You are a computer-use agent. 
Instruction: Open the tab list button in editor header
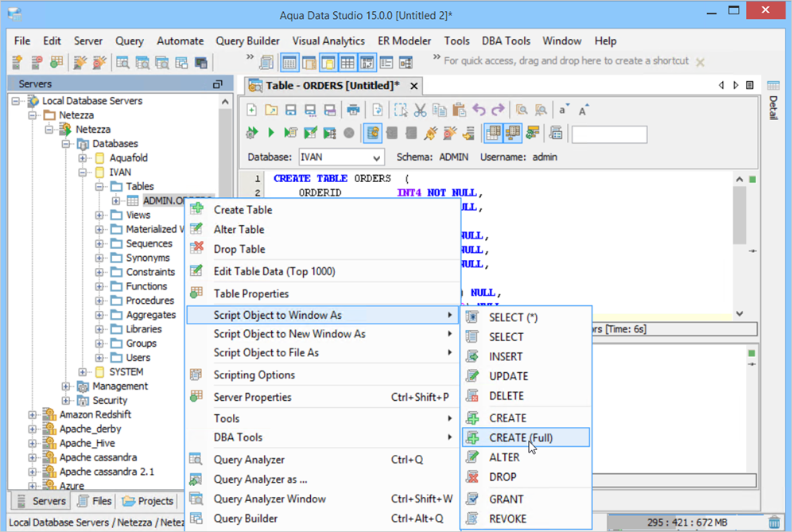[750, 85]
